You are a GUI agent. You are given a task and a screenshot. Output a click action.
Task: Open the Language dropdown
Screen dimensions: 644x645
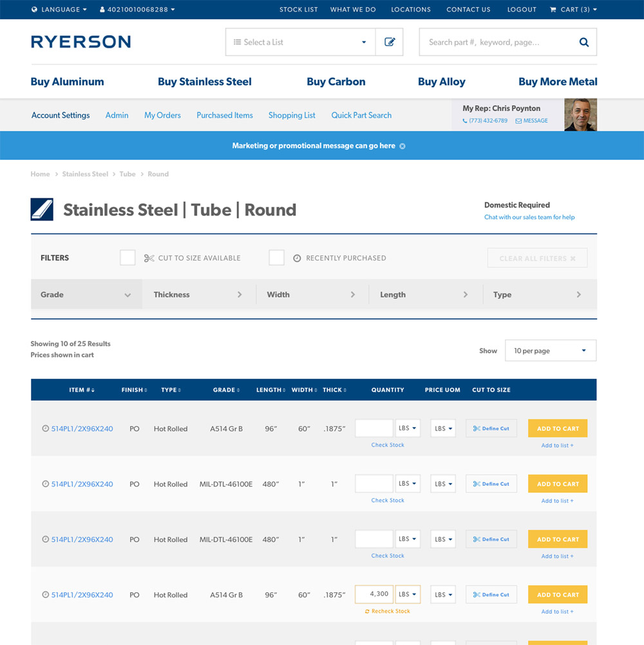click(59, 10)
